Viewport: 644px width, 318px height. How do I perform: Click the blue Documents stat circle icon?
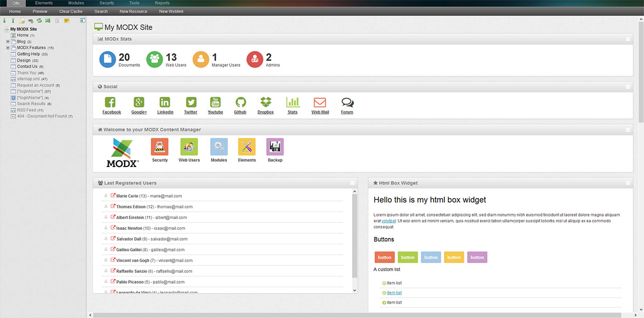[x=107, y=60]
